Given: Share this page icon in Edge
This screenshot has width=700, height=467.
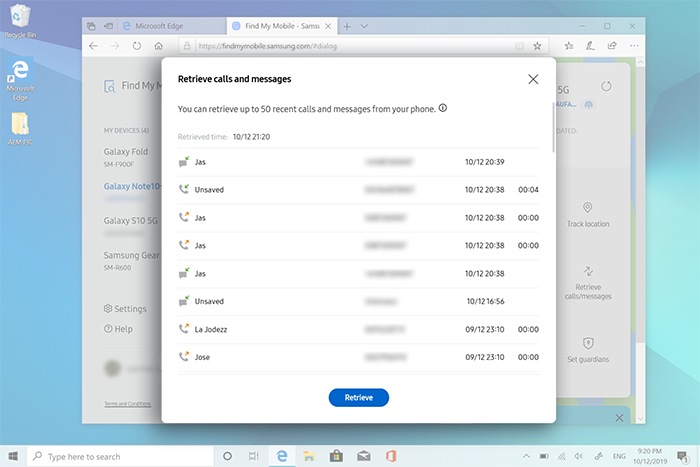Looking at the screenshot, I should (x=612, y=46).
